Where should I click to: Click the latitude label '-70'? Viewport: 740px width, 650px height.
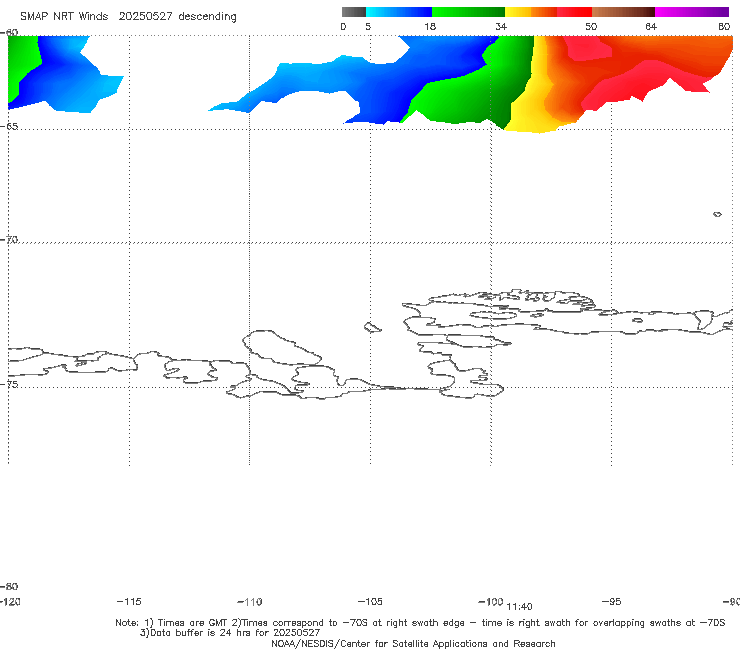[x=9, y=239]
